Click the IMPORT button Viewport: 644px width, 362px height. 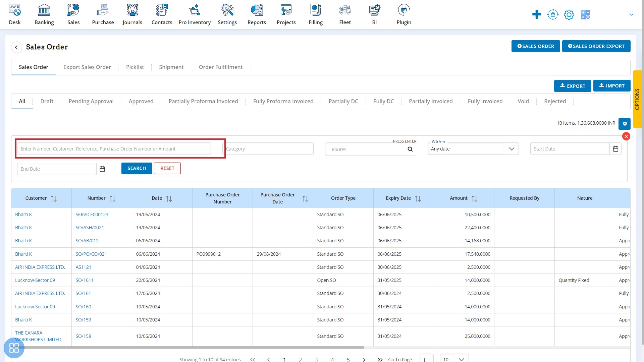[612, 85]
